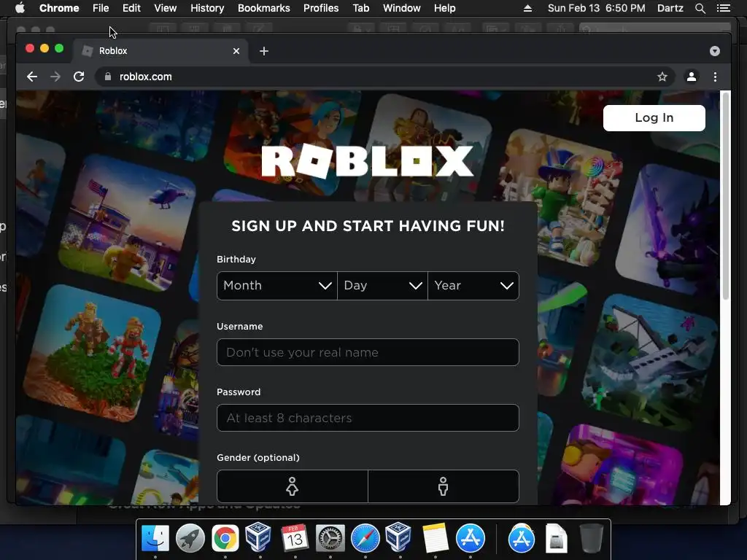View site info via lock icon
The width and height of the screenshot is (747, 560).
108,77
